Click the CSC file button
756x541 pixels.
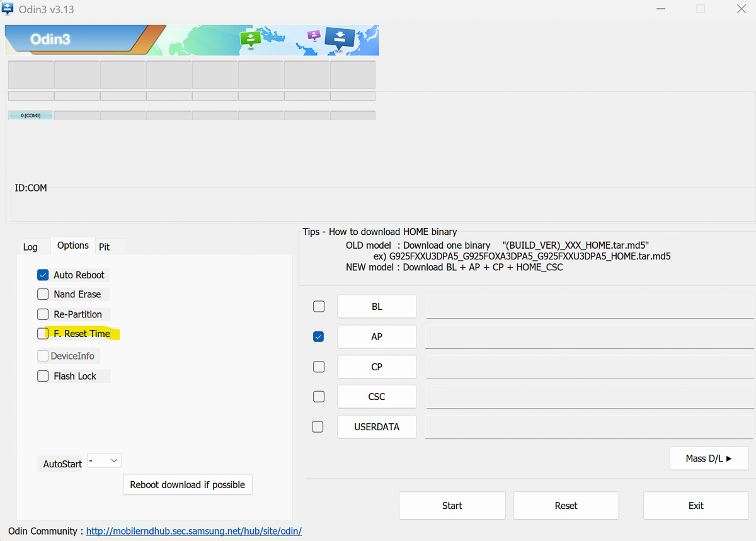click(x=377, y=397)
